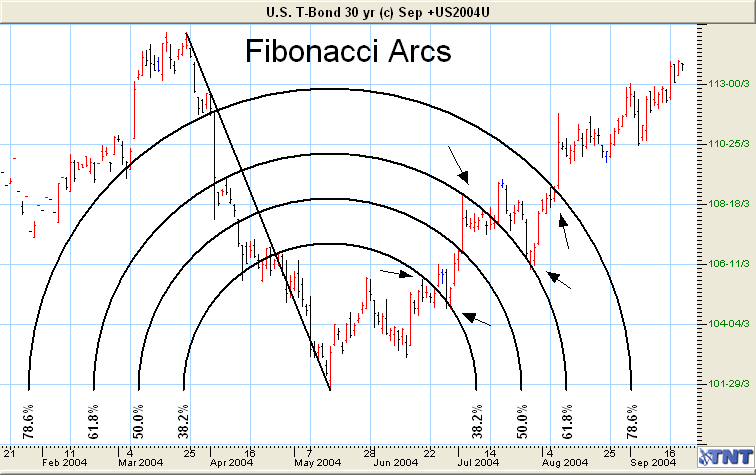The width and height of the screenshot is (756, 475).
Task: Click the 108-18/3 price axis label
Action: pos(725,204)
